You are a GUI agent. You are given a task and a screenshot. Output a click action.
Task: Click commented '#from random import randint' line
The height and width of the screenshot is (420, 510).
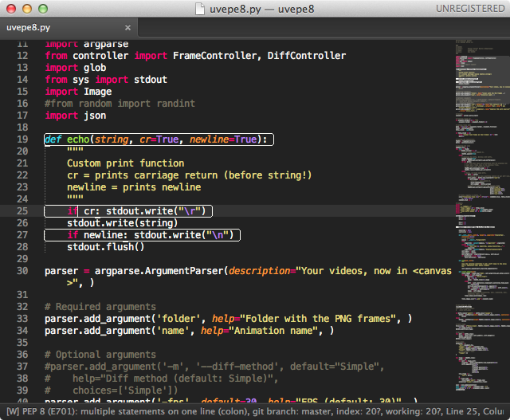(x=120, y=104)
